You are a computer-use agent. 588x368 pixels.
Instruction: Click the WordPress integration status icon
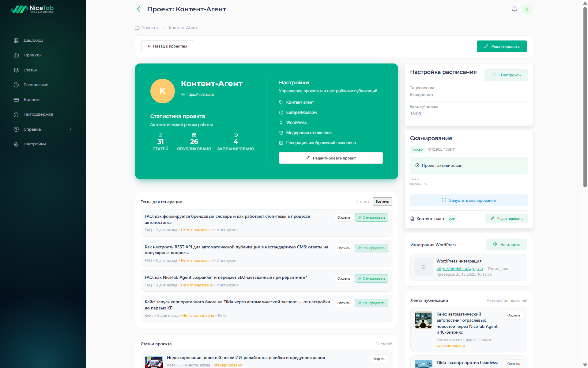point(424,267)
